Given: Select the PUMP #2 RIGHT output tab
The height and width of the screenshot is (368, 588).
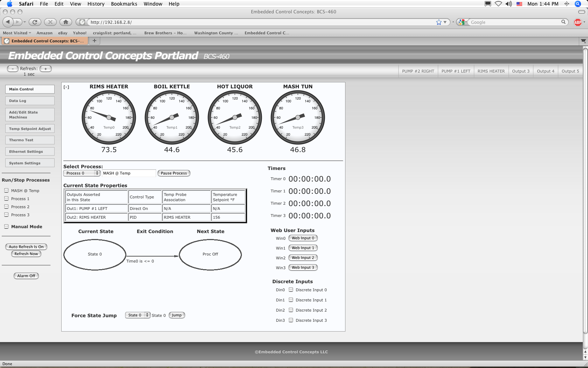Looking at the screenshot, I should 418,71.
